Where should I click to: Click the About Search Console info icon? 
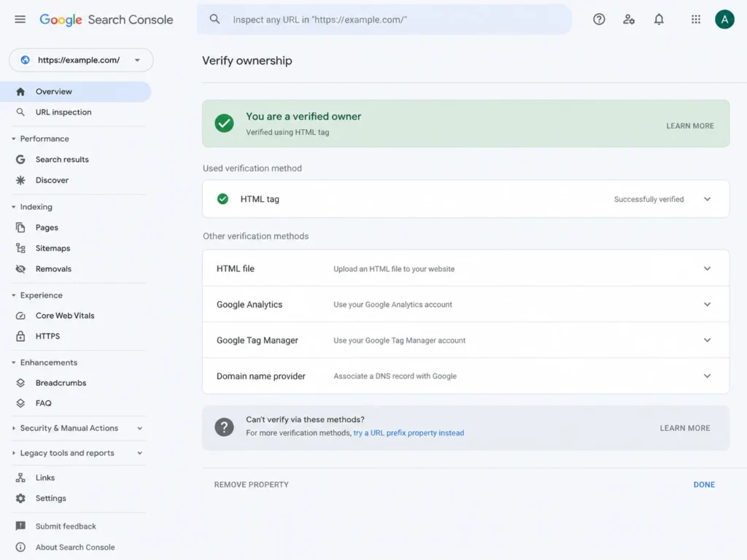point(20,547)
